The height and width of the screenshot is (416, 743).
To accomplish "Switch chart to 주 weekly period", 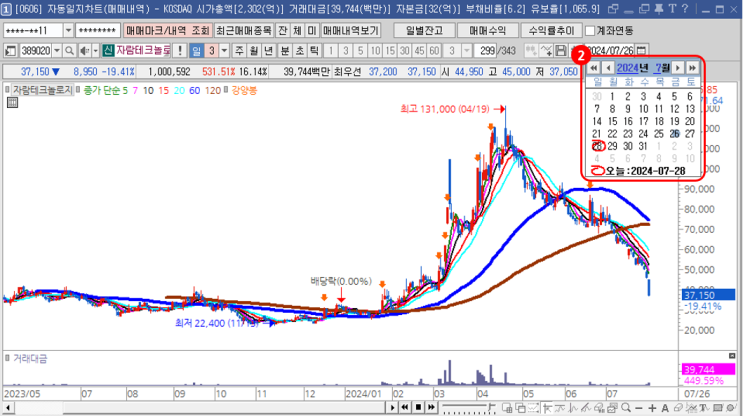I will click(x=239, y=50).
